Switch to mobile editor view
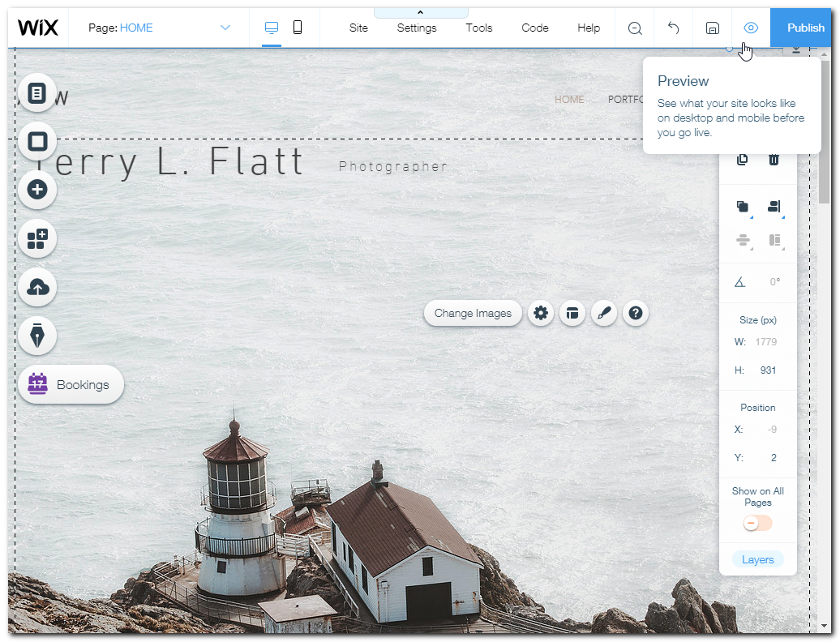840x642 pixels. (298, 28)
